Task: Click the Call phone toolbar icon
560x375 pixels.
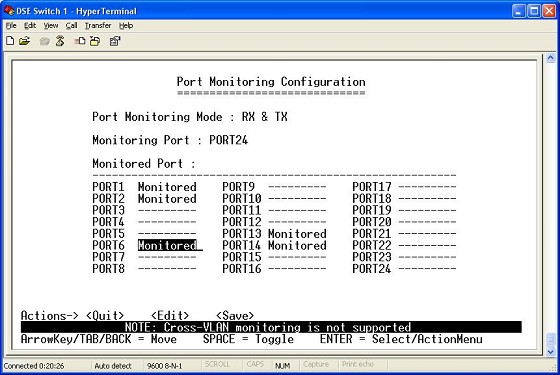Action: pyautogui.click(x=45, y=41)
